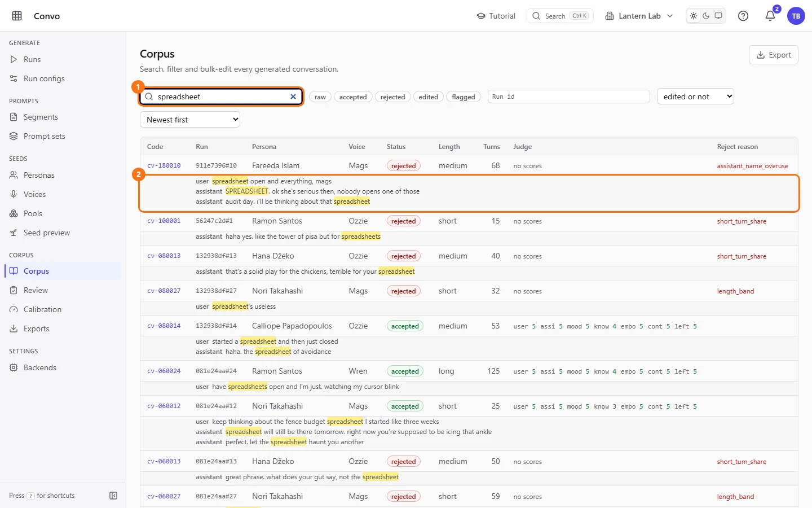Open conversation cv-180010

(164, 165)
